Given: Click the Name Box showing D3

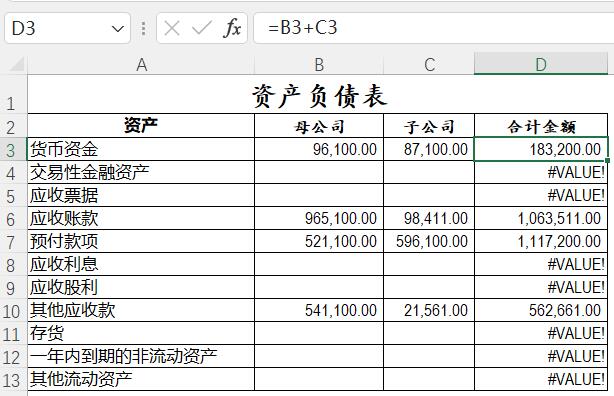Looking at the screenshot, I should [x=67, y=28].
